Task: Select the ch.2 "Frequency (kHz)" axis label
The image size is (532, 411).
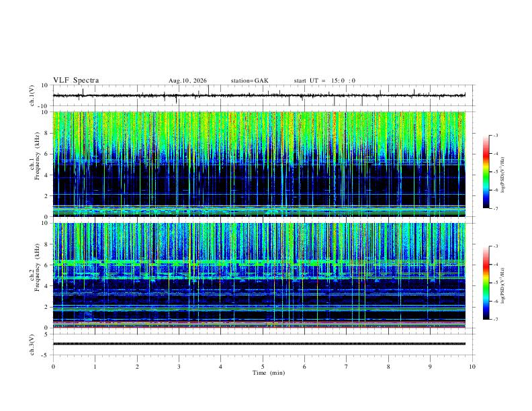Action: pyautogui.click(x=37, y=267)
